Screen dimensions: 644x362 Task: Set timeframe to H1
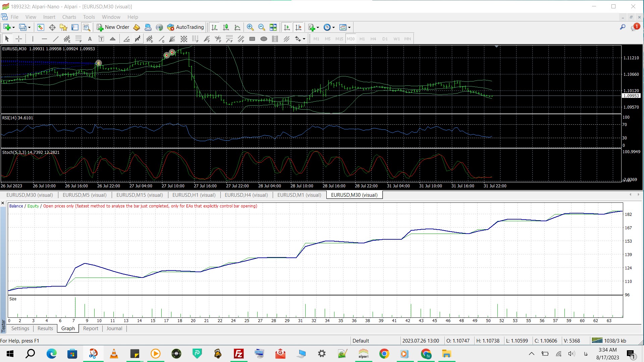362,39
